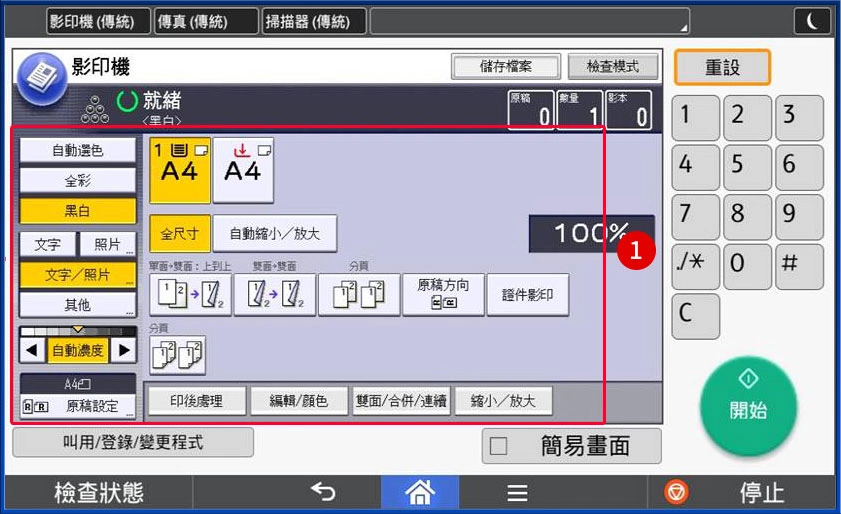Choose 其他 original type
This screenshot has width=841, height=514.
78,305
